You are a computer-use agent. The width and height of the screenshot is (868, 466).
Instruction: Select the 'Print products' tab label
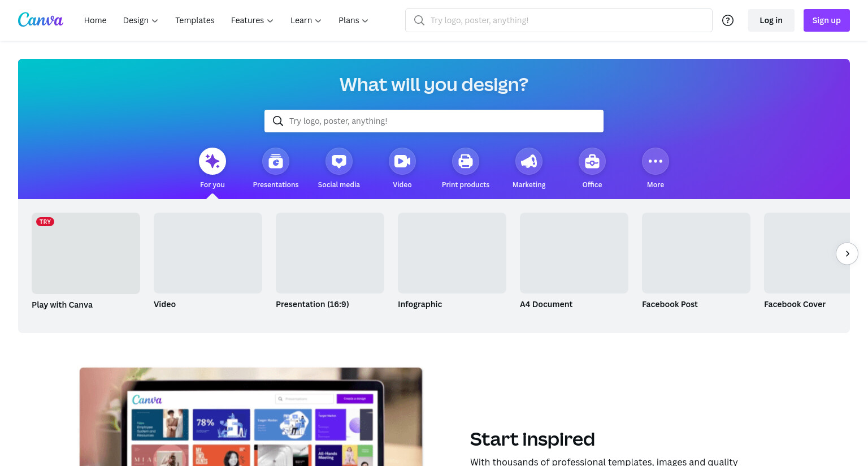coord(466,185)
